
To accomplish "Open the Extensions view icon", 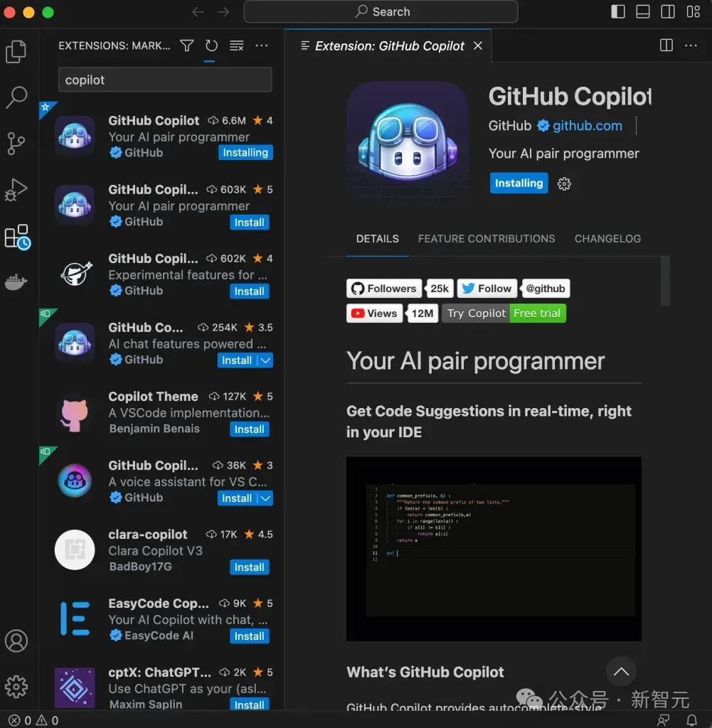I will coord(17,237).
